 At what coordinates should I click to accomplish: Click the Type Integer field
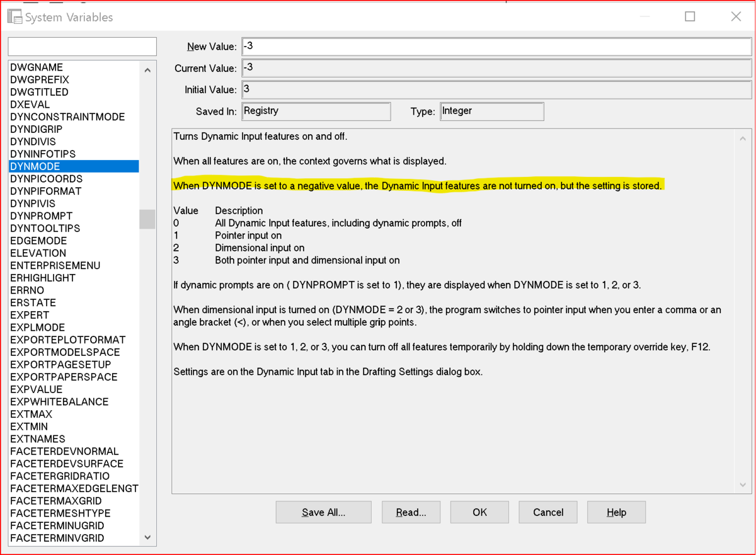click(x=492, y=112)
